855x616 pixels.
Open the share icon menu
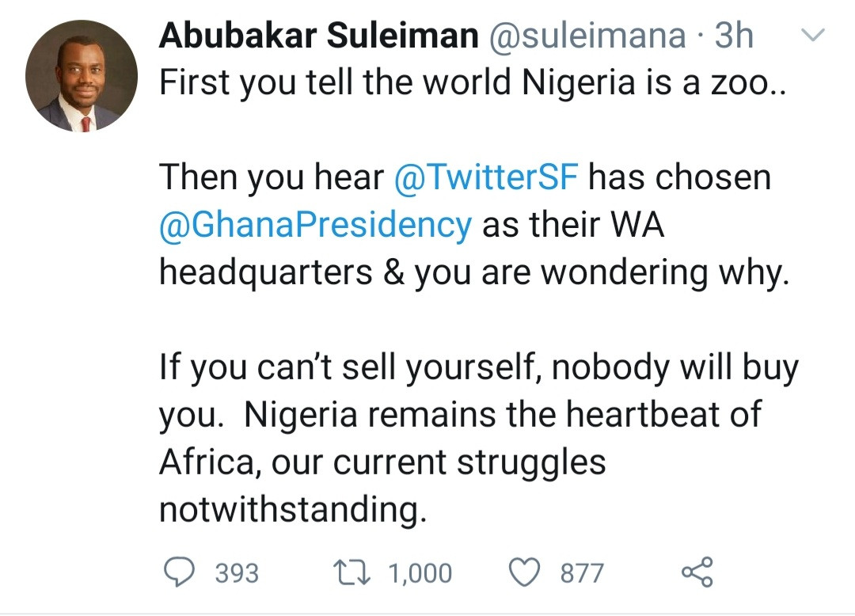697,572
